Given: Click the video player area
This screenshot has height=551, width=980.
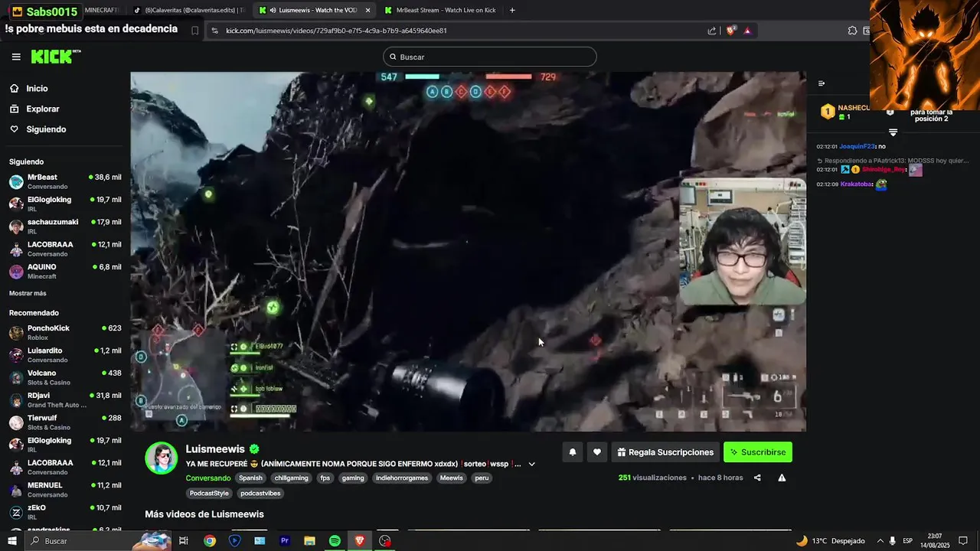Looking at the screenshot, I should tap(468, 252).
